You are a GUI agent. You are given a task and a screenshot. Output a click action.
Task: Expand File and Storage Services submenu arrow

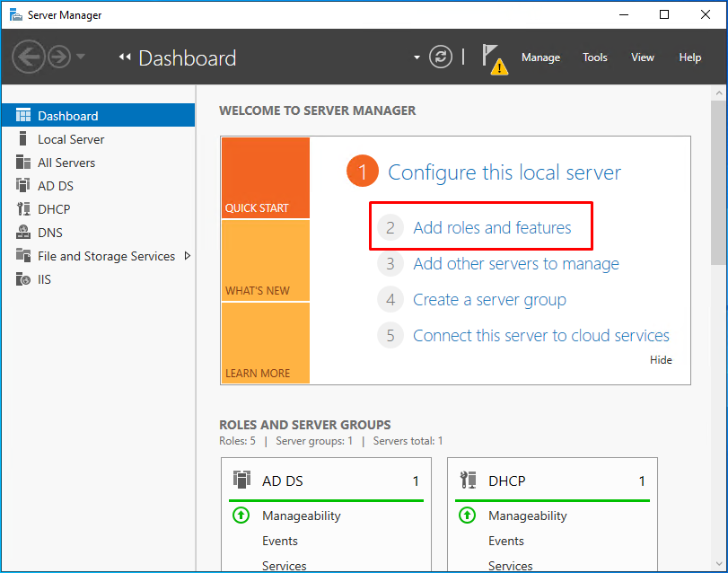coord(187,255)
